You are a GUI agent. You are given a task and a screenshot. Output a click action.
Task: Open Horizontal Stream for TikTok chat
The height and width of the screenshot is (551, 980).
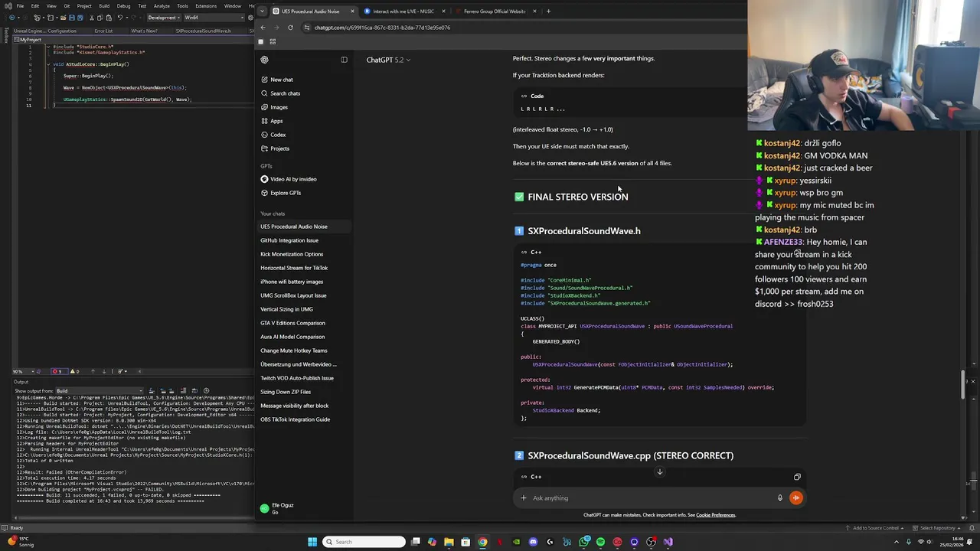(303, 268)
